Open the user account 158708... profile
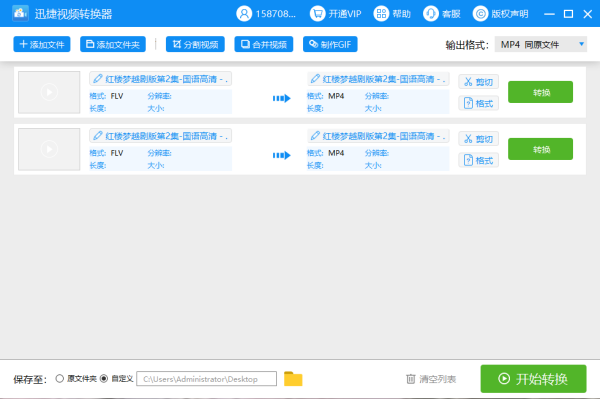Screen dimensions: 600x399 (x=266, y=14)
